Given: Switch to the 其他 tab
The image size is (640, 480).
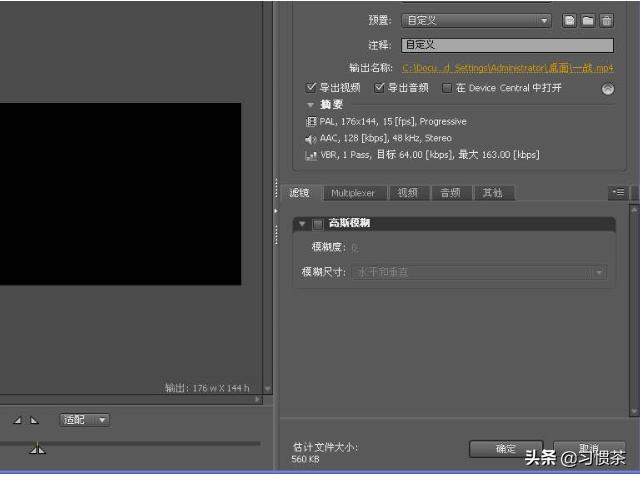Looking at the screenshot, I should [x=493, y=193].
